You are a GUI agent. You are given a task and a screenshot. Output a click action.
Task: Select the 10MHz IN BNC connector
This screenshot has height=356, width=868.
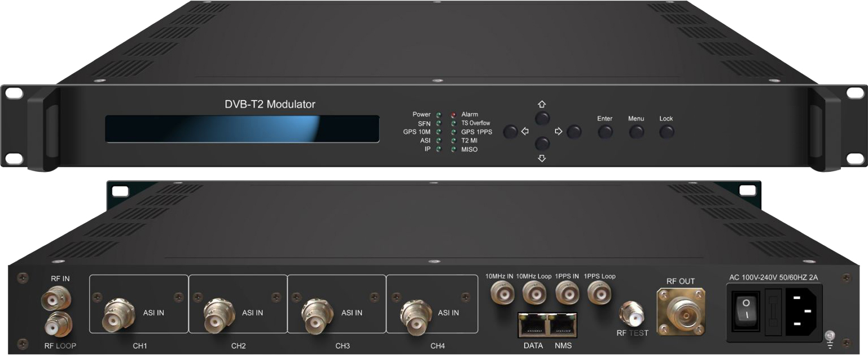(500, 293)
